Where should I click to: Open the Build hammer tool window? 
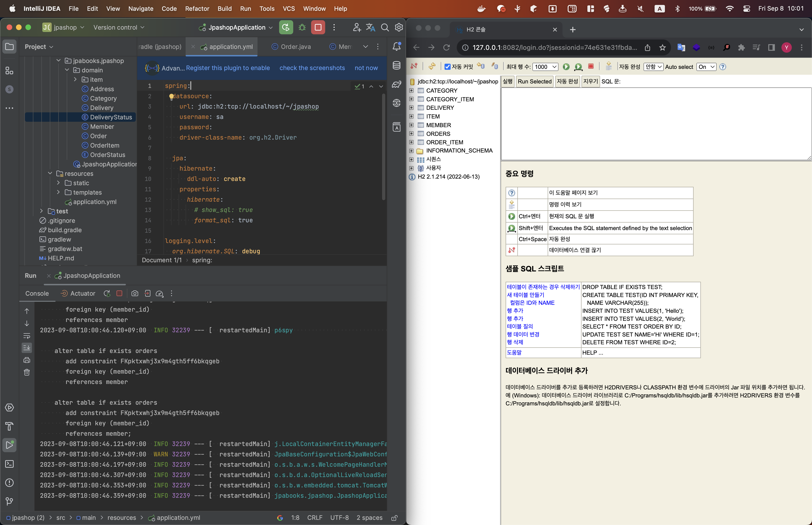(x=9, y=426)
